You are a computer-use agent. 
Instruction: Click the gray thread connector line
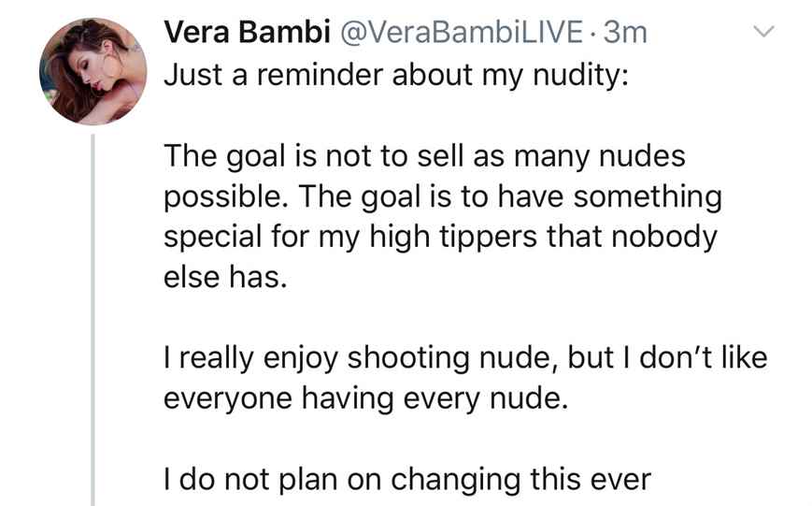click(x=92, y=318)
